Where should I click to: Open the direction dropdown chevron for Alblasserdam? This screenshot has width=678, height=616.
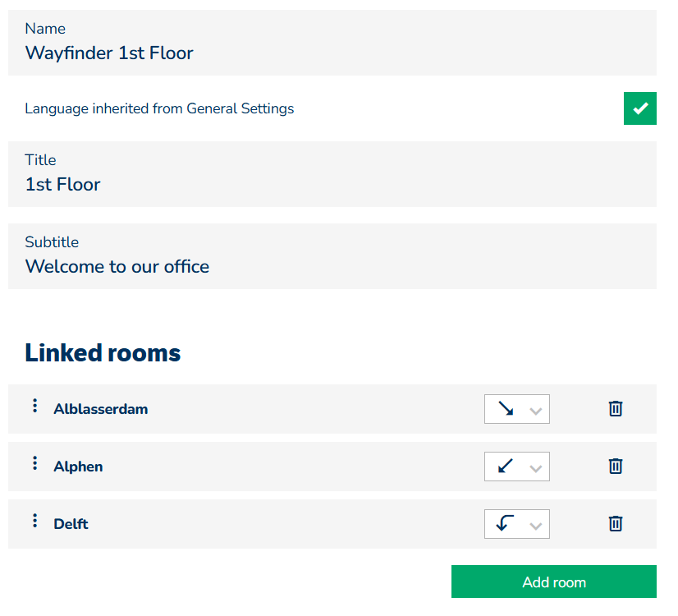click(x=536, y=411)
